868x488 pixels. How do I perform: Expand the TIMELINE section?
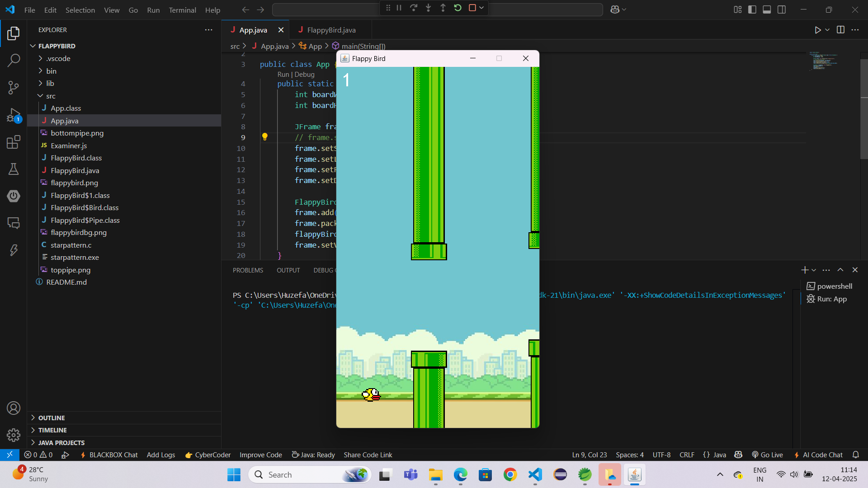tap(33, 430)
